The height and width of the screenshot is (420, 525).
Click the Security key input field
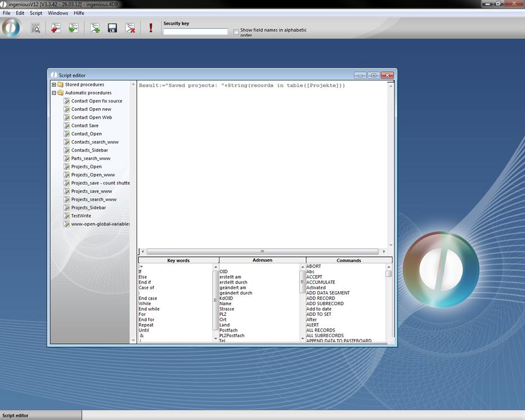point(195,32)
